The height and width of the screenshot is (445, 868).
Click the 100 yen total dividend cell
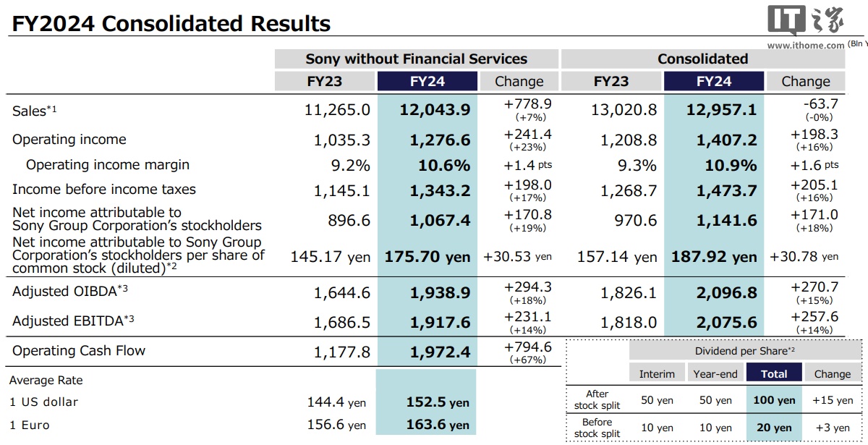[x=774, y=399]
